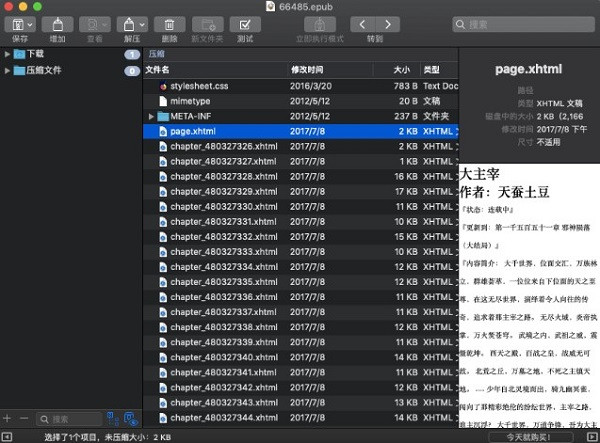Click the preview thumbnail of page.xhtml
This screenshot has width=600, height=443.
coord(529,296)
